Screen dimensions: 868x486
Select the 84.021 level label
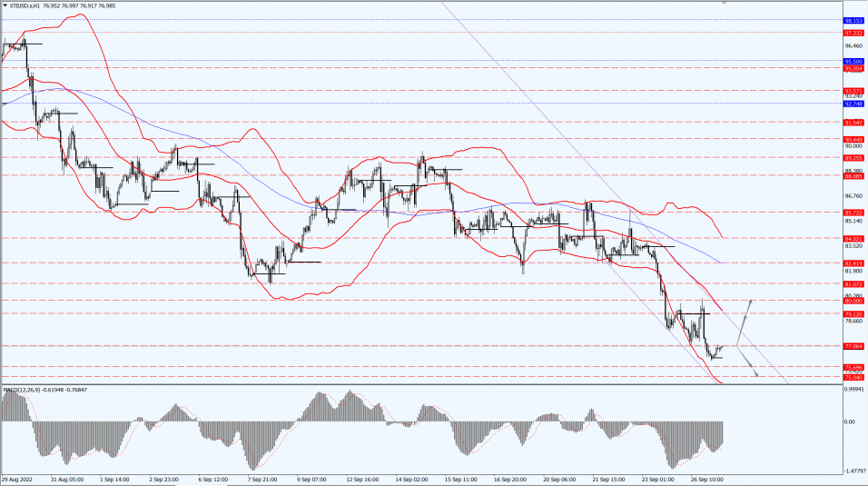coord(853,238)
